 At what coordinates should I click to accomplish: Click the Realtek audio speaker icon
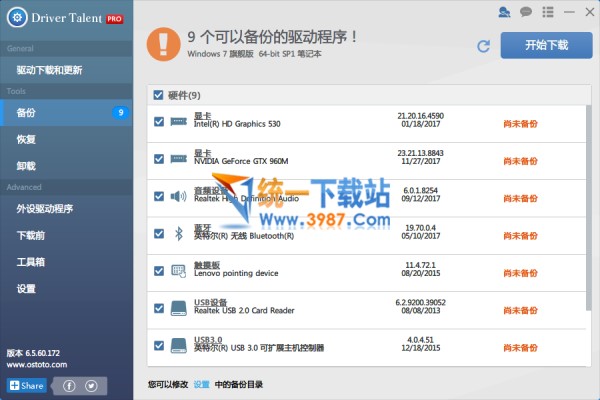pyautogui.click(x=178, y=196)
